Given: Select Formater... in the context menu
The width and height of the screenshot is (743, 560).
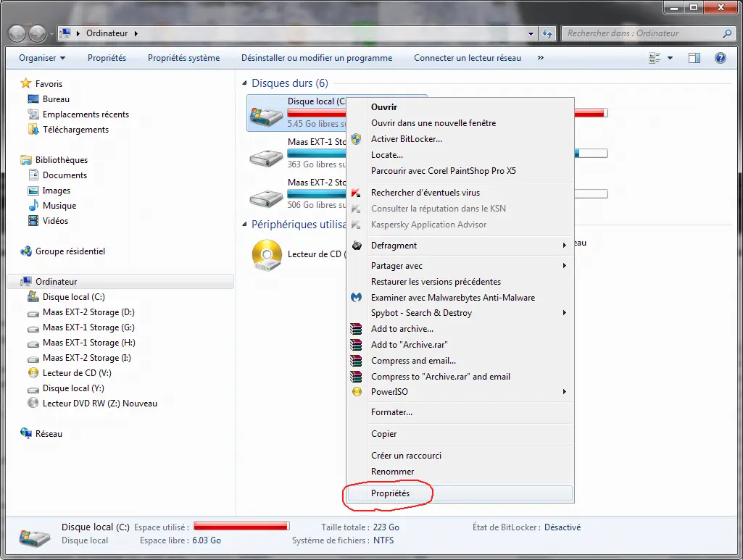Looking at the screenshot, I should [460, 411].
